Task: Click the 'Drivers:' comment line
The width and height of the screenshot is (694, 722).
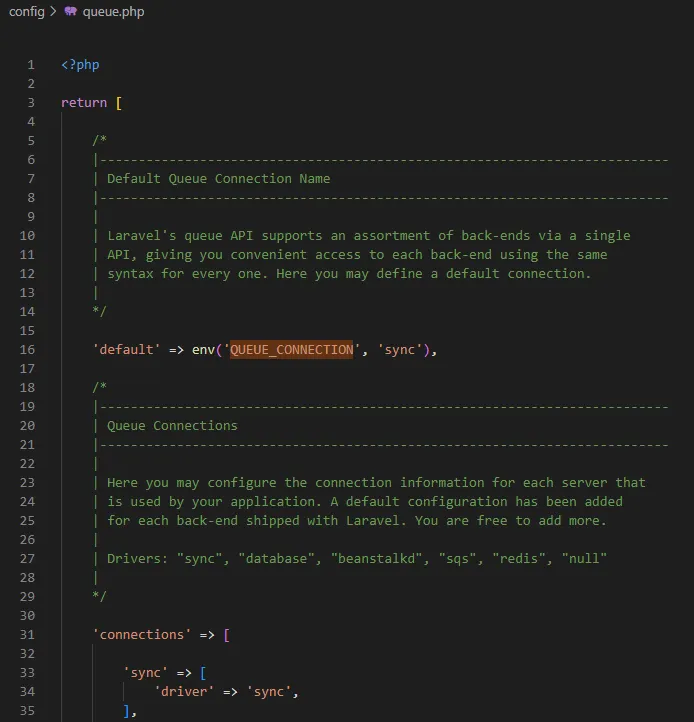Action: click(357, 559)
